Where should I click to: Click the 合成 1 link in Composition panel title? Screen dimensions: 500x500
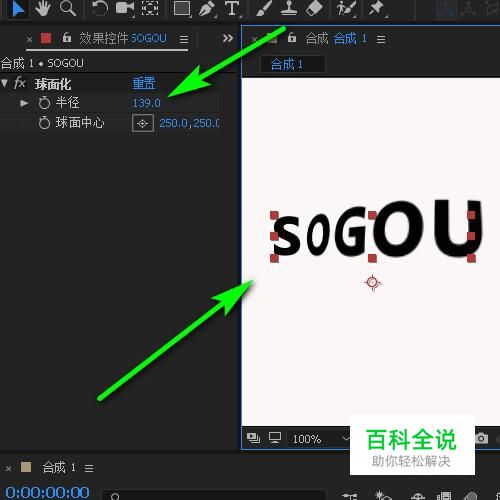click(350, 39)
